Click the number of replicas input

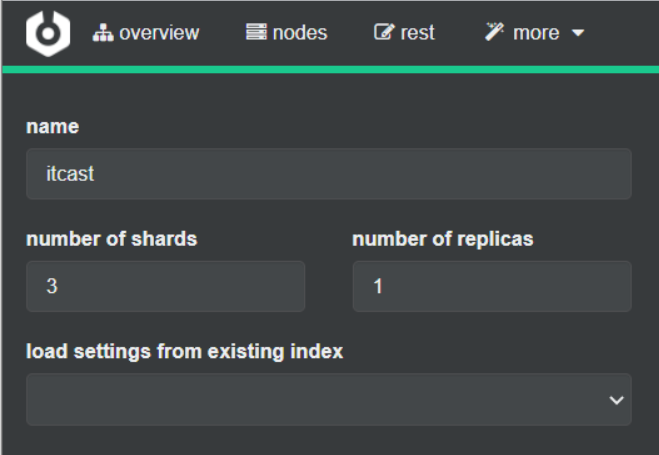(491, 286)
